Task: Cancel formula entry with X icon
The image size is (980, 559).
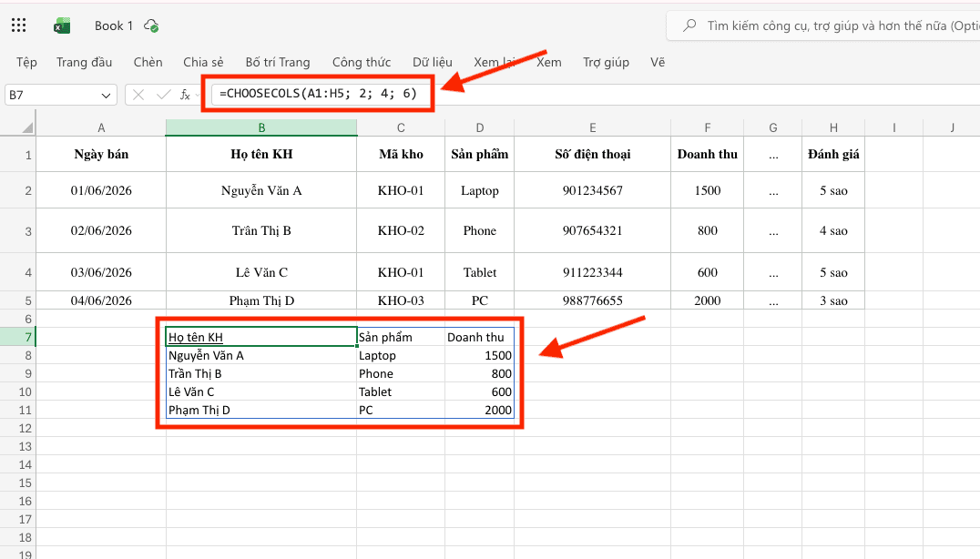Action: [x=138, y=95]
